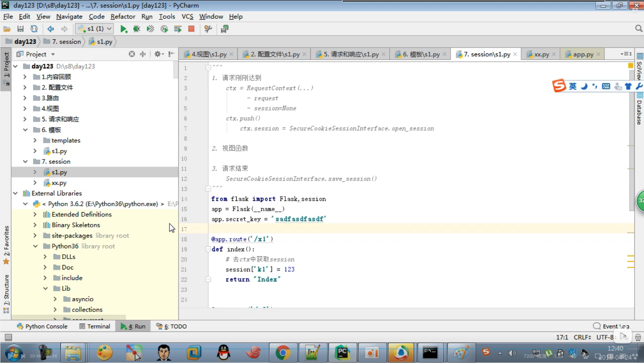The width and height of the screenshot is (644, 363).
Task: Expand the 1.内容回顾 folder
Action: tap(25, 77)
